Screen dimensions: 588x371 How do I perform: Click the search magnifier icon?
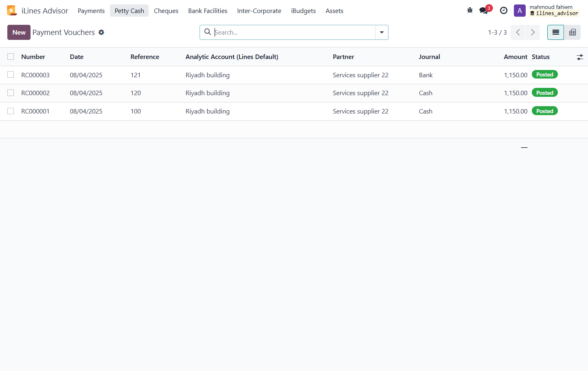pyautogui.click(x=208, y=32)
